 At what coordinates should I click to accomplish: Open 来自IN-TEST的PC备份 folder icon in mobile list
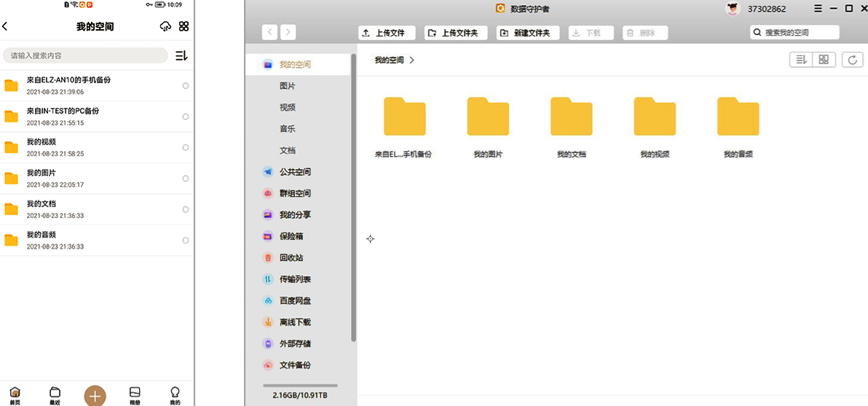click(11, 117)
